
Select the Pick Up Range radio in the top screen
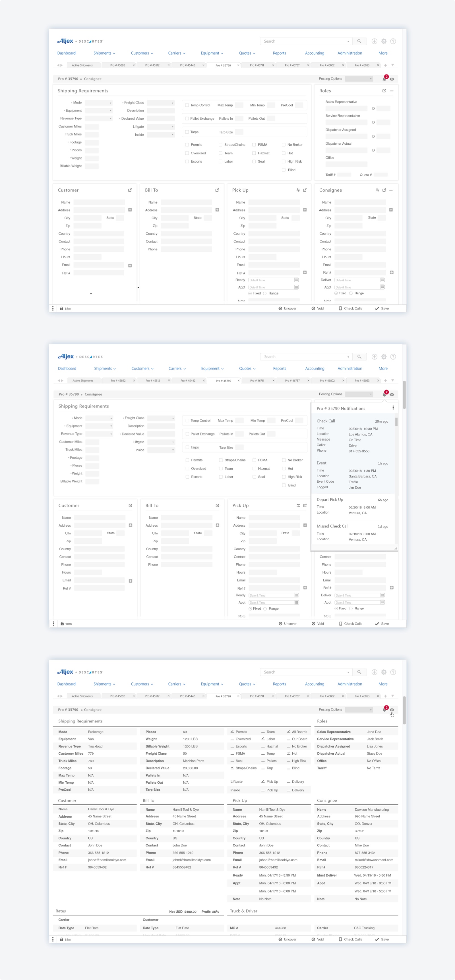pos(265,293)
